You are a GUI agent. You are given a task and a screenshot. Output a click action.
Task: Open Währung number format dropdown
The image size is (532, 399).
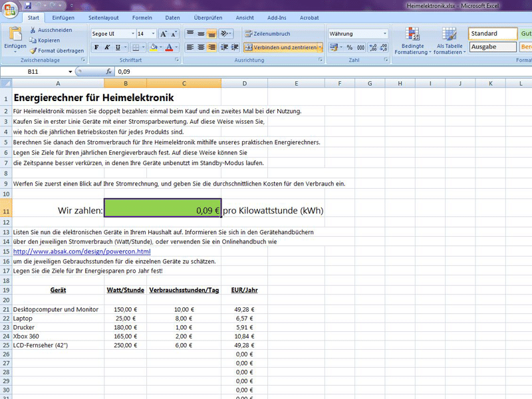click(385, 34)
